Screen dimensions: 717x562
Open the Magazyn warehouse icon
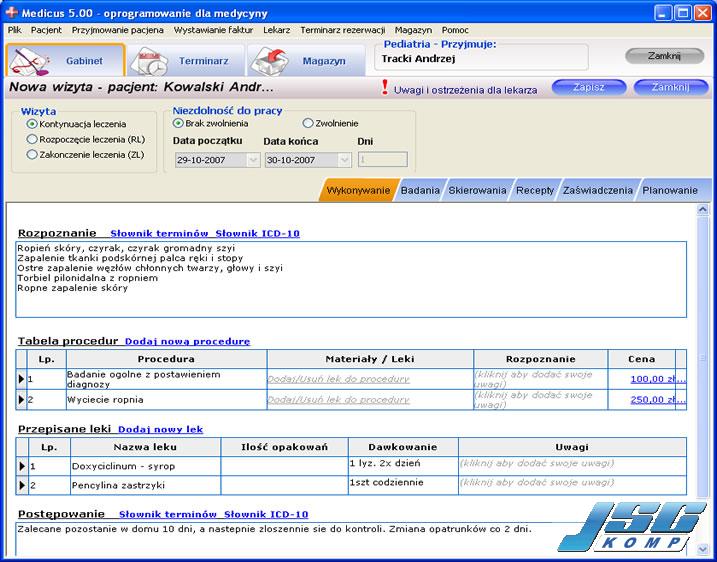pyautogui.click(x=271, y=61)
